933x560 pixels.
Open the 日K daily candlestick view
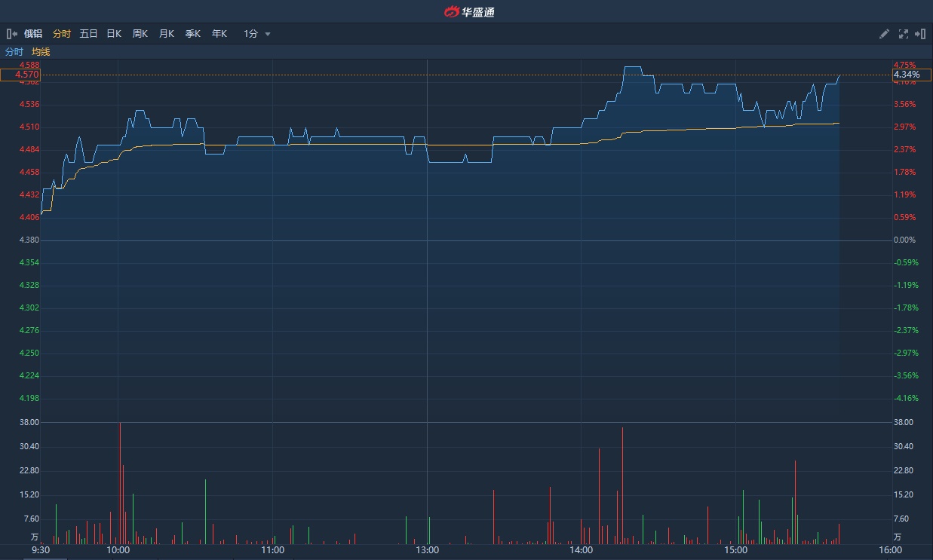tap(114, 34)
